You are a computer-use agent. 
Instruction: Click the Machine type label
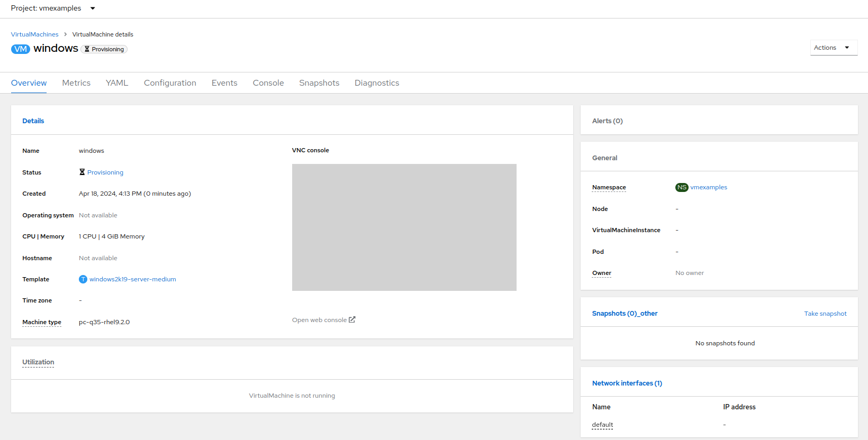click(42, 322)
